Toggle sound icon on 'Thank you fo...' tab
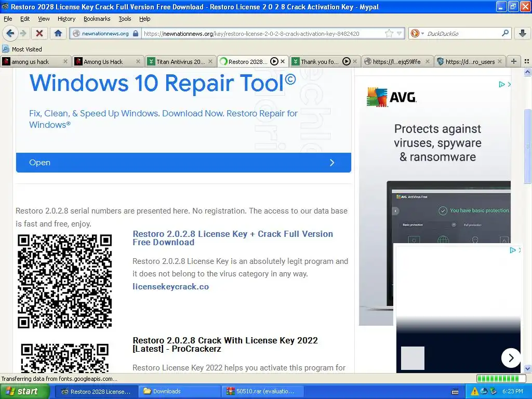This screenshot has height=399, width=532. click(347, 61)
